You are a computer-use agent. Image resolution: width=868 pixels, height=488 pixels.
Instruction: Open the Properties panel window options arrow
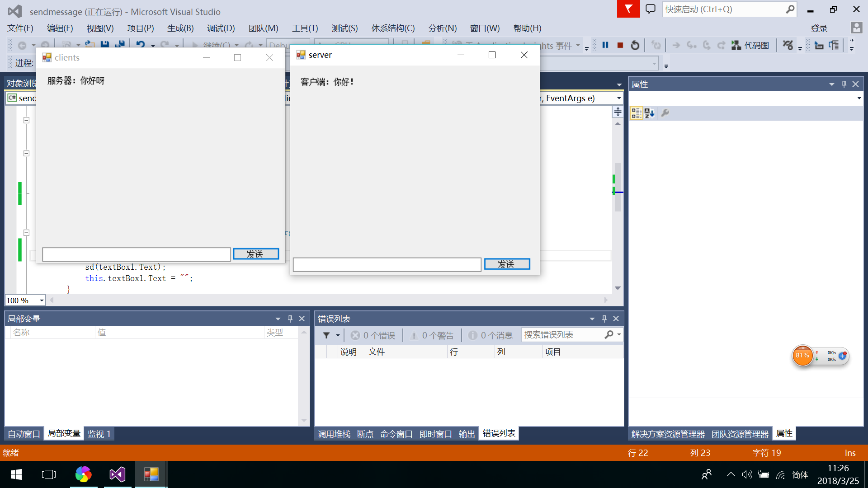pos(831,84)
